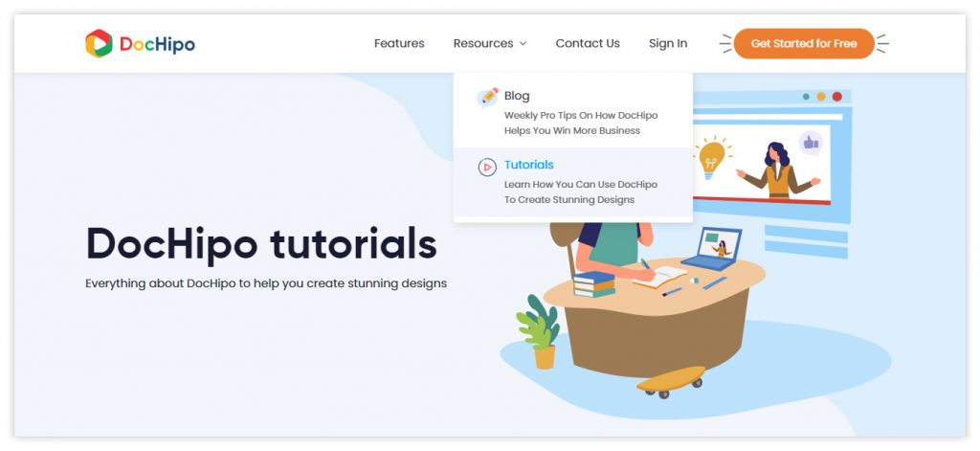Click 'Weekly Pro Tips On How DocHipo' text
The height and width of the screenshot is (451, 980).
tap(581, 115)
